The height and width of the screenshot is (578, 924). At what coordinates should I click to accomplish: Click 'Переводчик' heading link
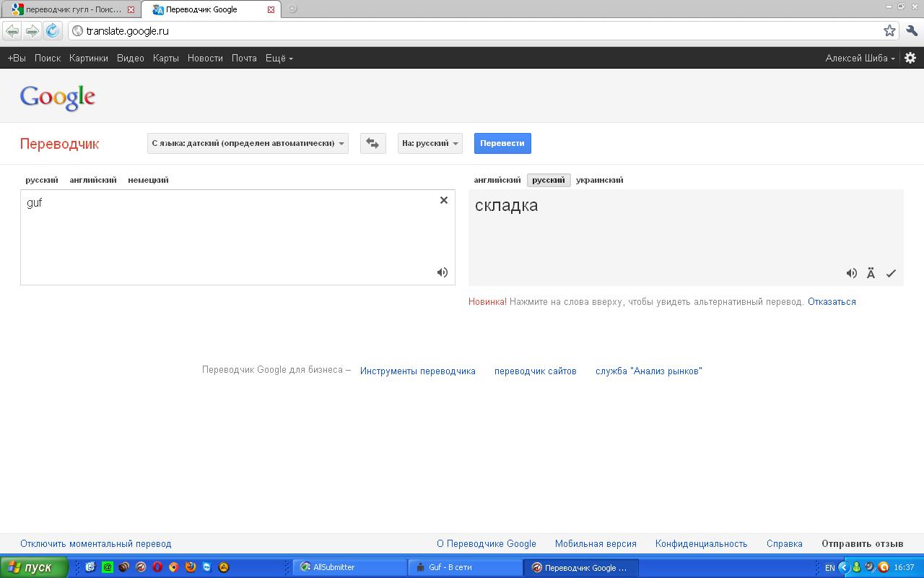(60, 144)
